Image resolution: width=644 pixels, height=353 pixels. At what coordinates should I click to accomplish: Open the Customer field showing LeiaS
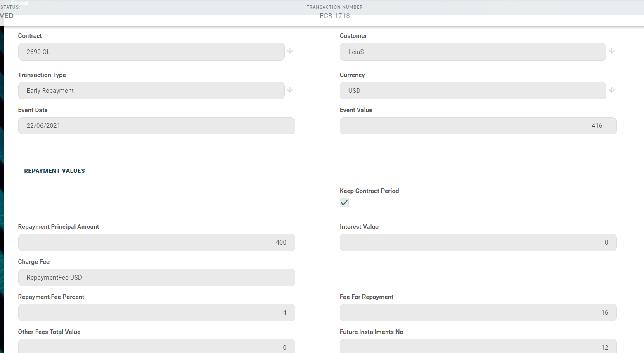(x=473, y=52)
